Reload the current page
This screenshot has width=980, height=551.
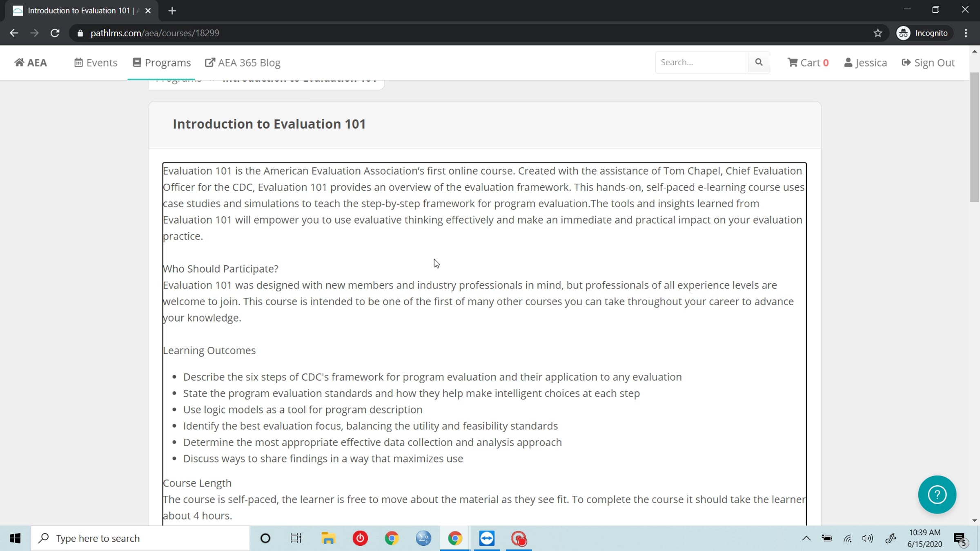pos(55,33)
